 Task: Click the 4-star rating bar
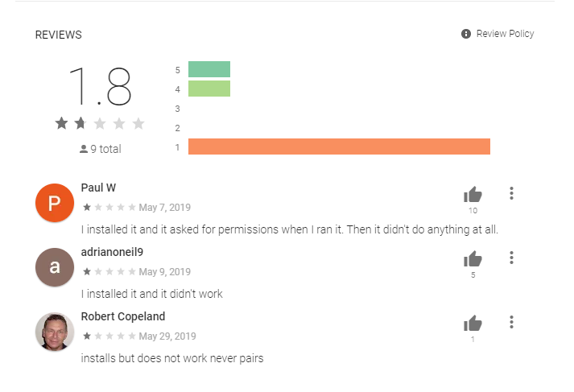(209, 89)
